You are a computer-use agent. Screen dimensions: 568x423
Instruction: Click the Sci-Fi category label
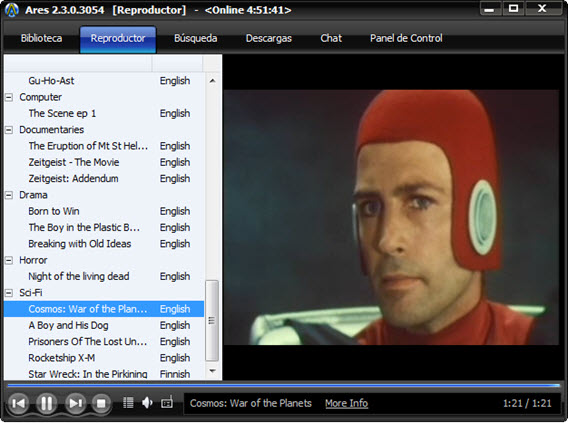tap(31, 293)
